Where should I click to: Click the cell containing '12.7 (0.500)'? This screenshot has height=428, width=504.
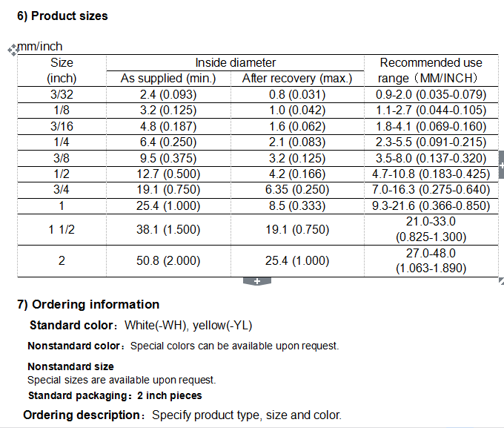pos(170,174)
